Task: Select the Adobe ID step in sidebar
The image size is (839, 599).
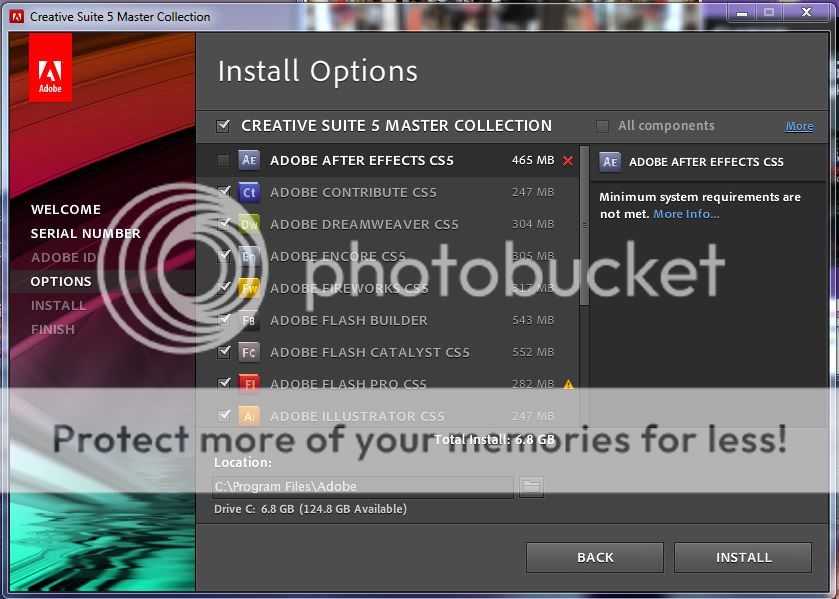Action: pyautogui.click(x=63, y=257)
